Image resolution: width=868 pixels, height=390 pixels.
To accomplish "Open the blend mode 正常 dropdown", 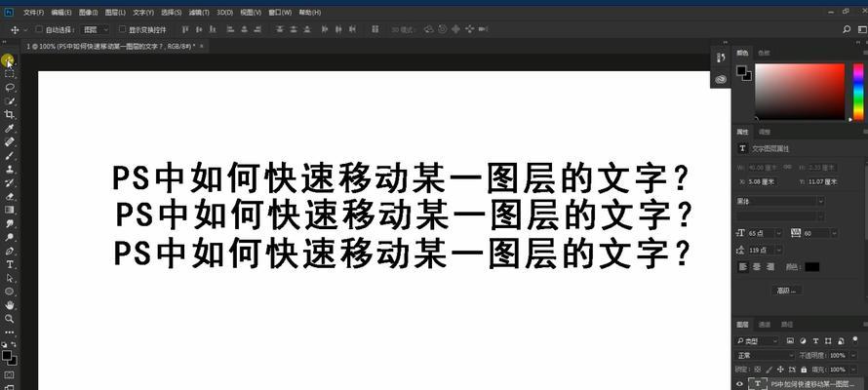I will click(x=765, y=355).
